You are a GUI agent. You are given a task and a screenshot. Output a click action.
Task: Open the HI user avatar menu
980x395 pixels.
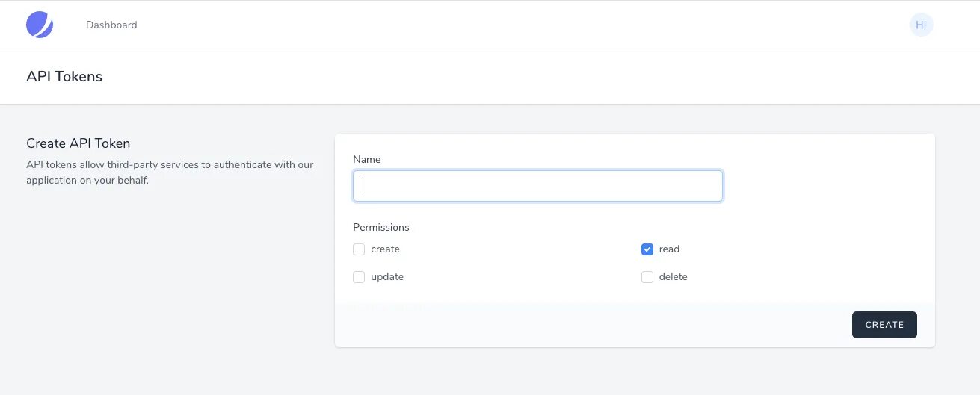(x=921, y=25)
